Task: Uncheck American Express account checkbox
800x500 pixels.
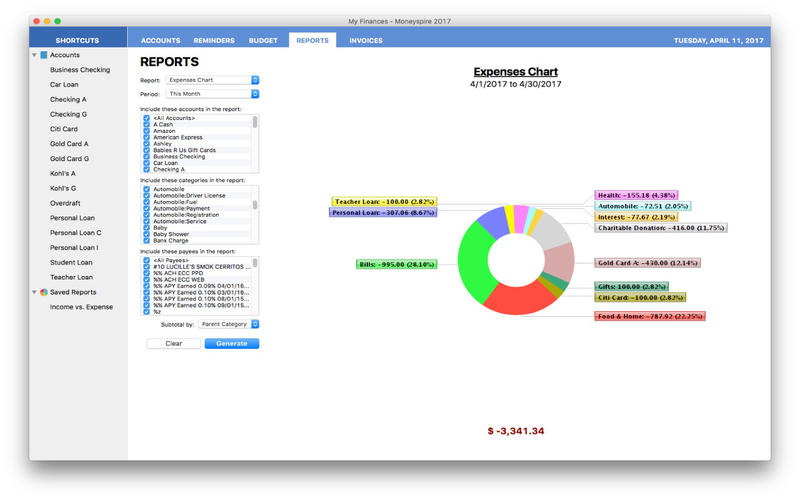Action: click(146, 137)
